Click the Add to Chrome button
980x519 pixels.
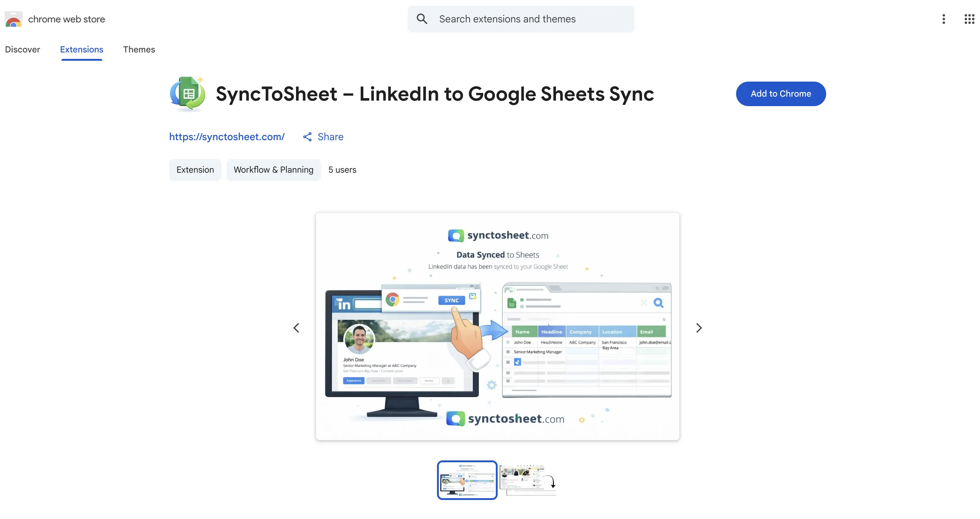click(x=781, y=93)
